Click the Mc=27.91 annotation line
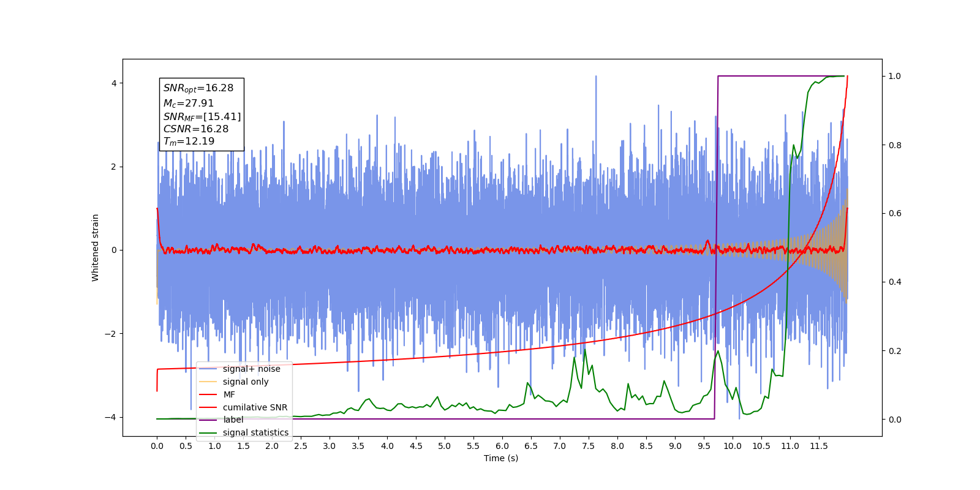The image size is (980, 490). pos(189,104)
